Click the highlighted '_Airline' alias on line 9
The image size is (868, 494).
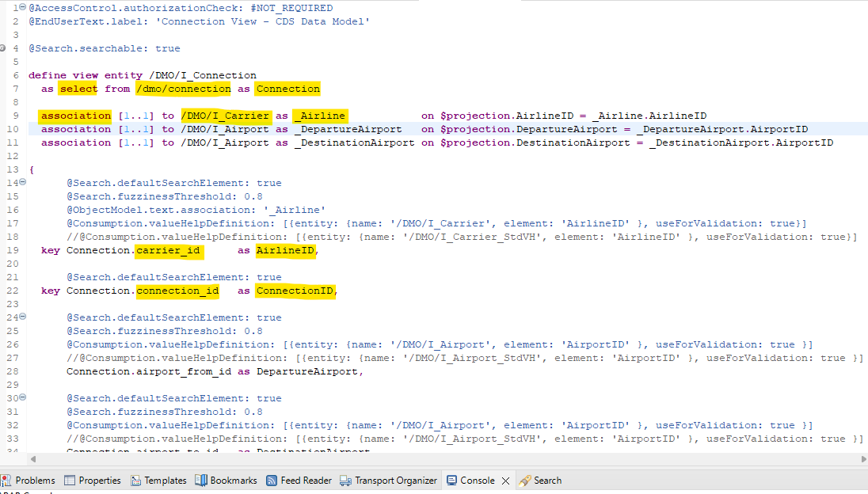click(321, 116)
